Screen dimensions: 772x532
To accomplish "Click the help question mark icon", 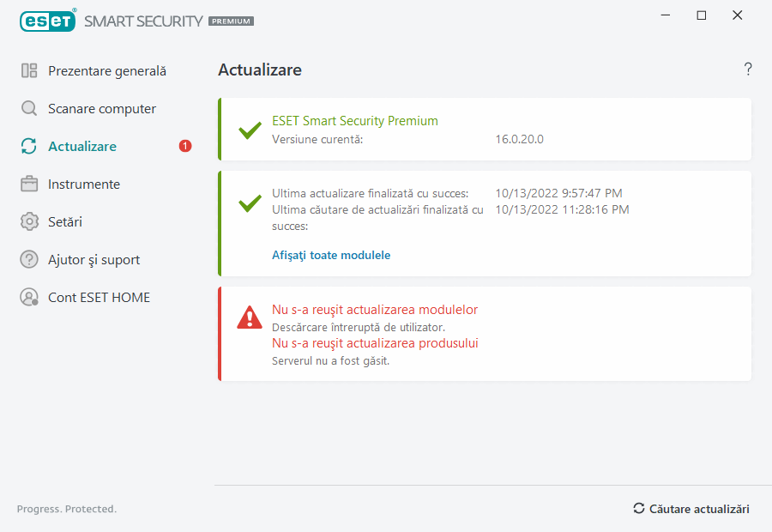I will (x=748, y=70).
